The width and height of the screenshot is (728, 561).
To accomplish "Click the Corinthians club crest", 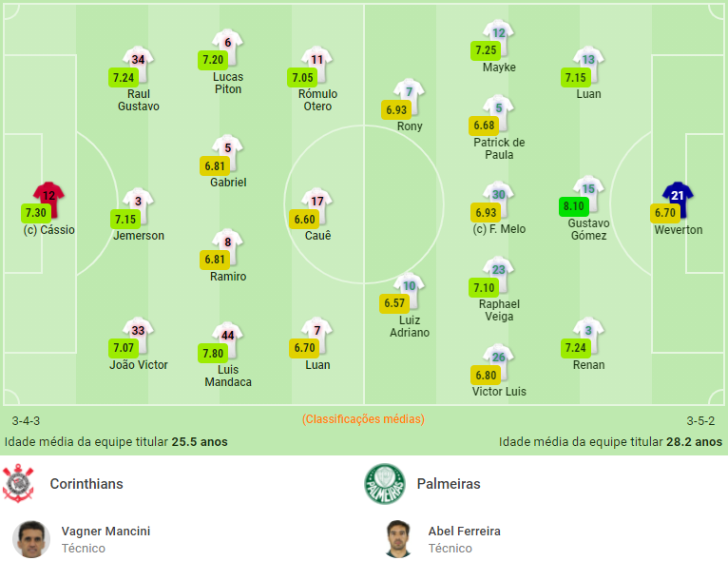I will coord(19,484).
